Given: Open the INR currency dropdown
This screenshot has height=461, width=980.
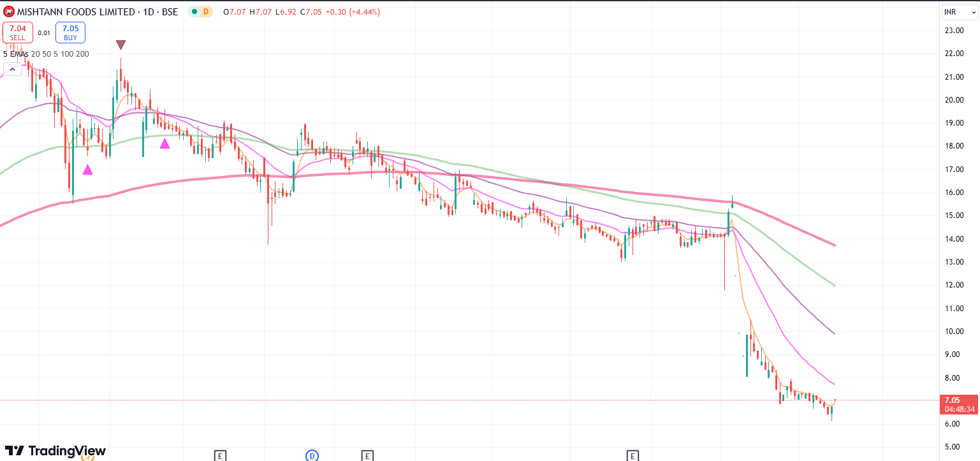Looking at the screenshot, I should pyautogui.click(x=959, y=11).
